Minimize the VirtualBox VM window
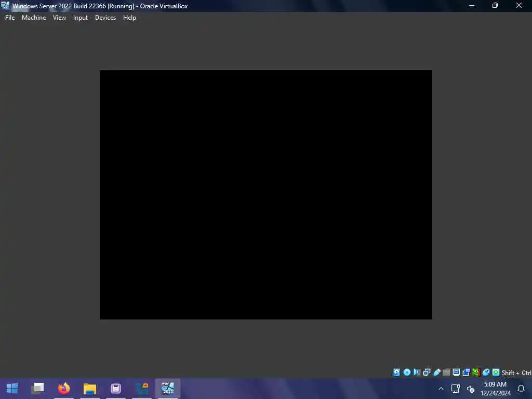The height and width of the screenshot is (399, 532). [471, 6]
